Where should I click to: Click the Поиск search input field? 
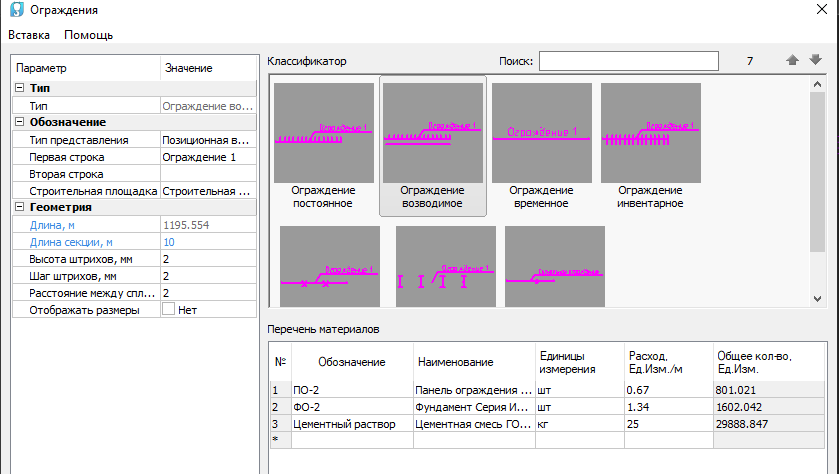(x=628, y=62)
